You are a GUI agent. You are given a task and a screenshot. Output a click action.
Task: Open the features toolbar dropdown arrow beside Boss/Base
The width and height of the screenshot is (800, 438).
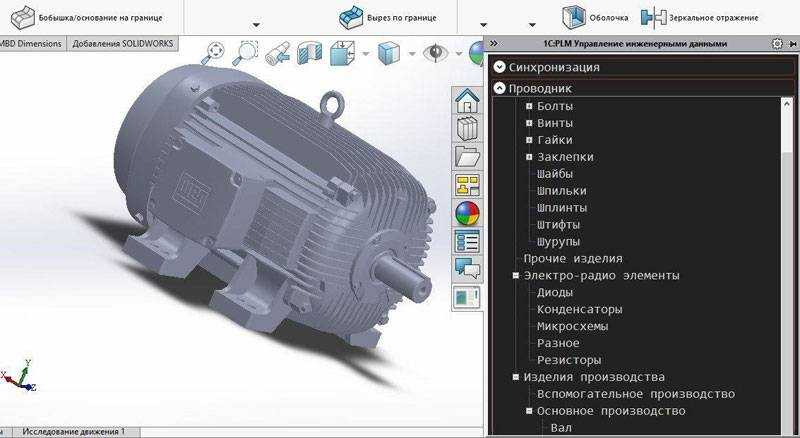click(256, 25)
